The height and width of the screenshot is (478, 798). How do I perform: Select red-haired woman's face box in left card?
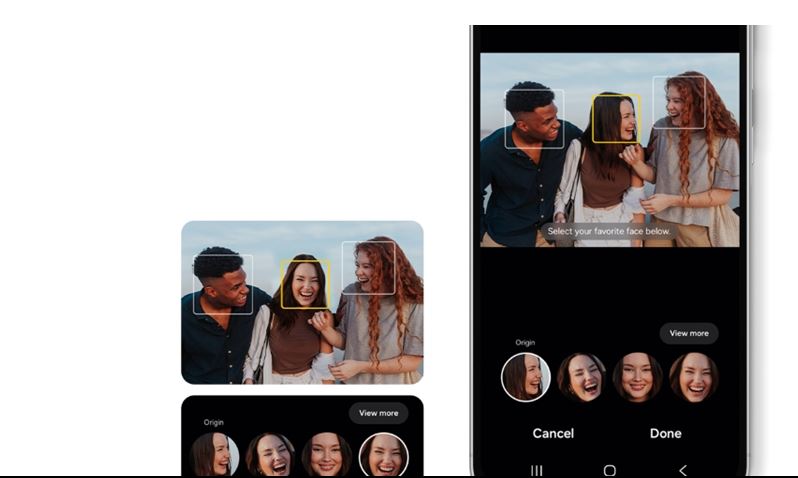point(368,268)
